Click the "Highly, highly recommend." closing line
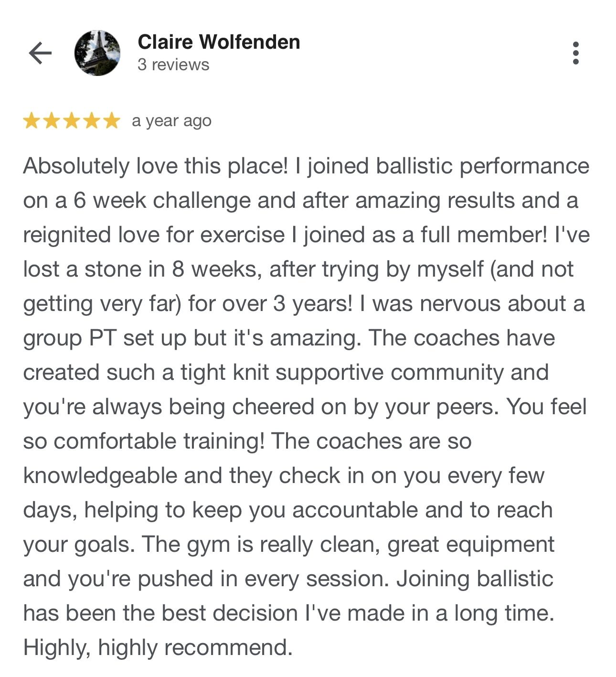The image size is (616, 677). coord(158,648)
